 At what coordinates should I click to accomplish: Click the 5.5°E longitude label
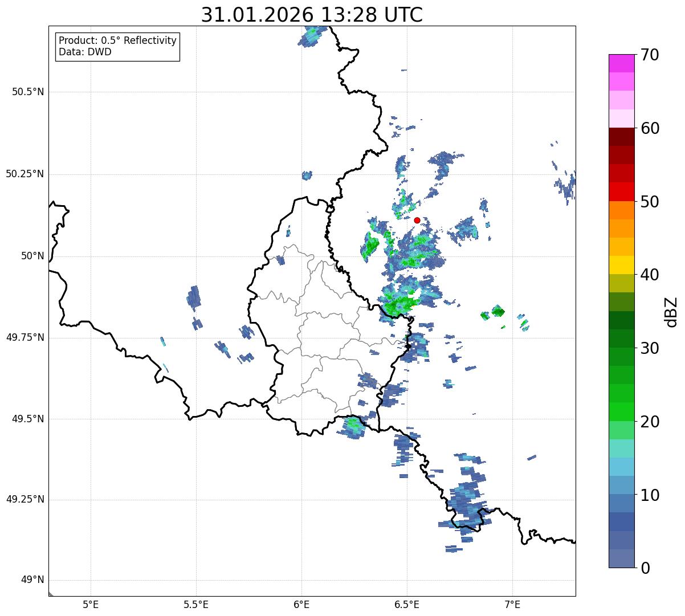(x=196, y=604)
